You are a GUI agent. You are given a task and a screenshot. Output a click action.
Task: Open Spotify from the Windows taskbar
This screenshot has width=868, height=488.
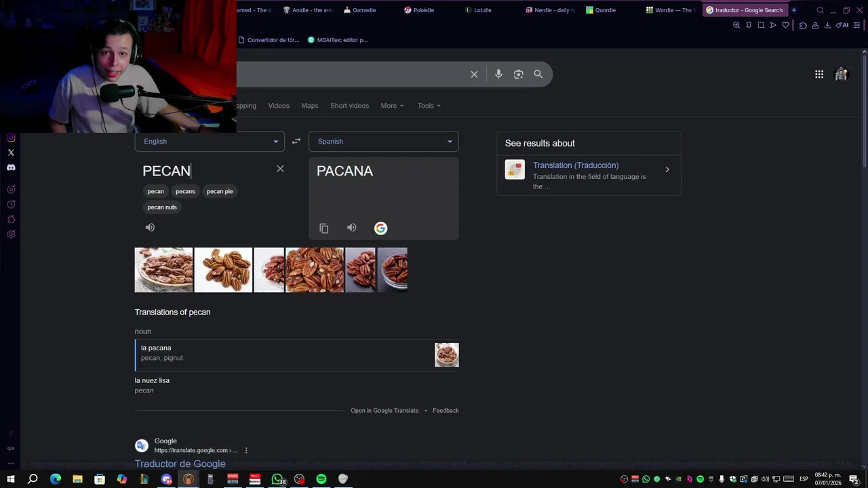click(x=321, y=479)
